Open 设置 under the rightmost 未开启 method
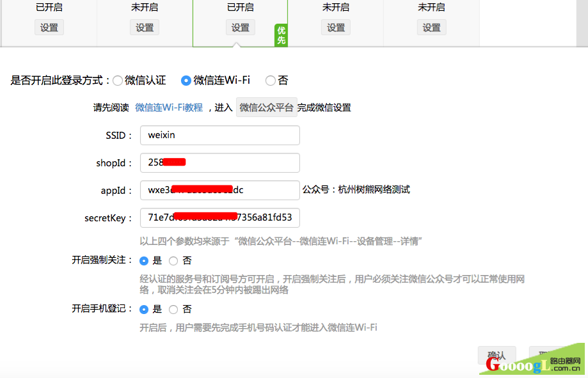Viewport: 588px width, 378px height. (431, 28)
